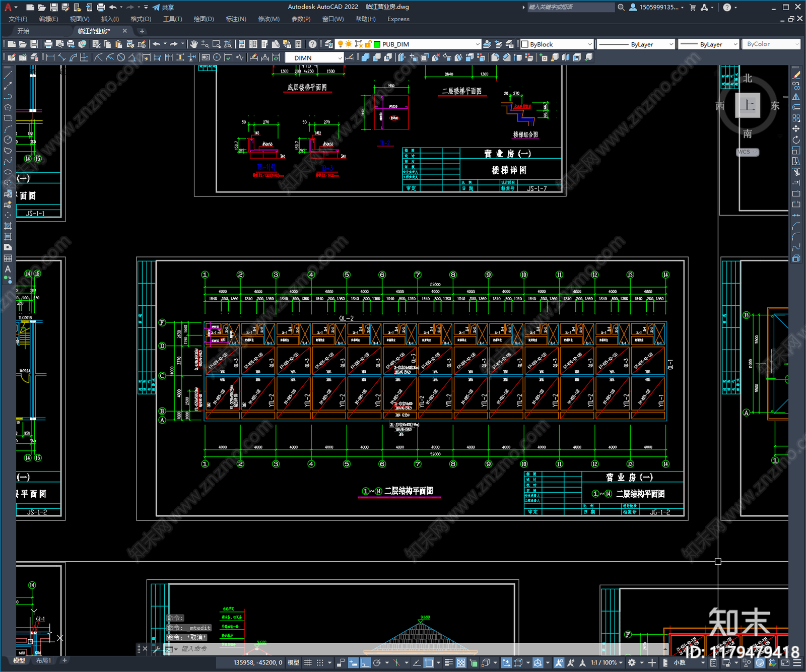Image resolution: width=806 pixels, height=672 pixels.
Task: Click the 模型 model space button in the status bar
Action: click(293, 662)
